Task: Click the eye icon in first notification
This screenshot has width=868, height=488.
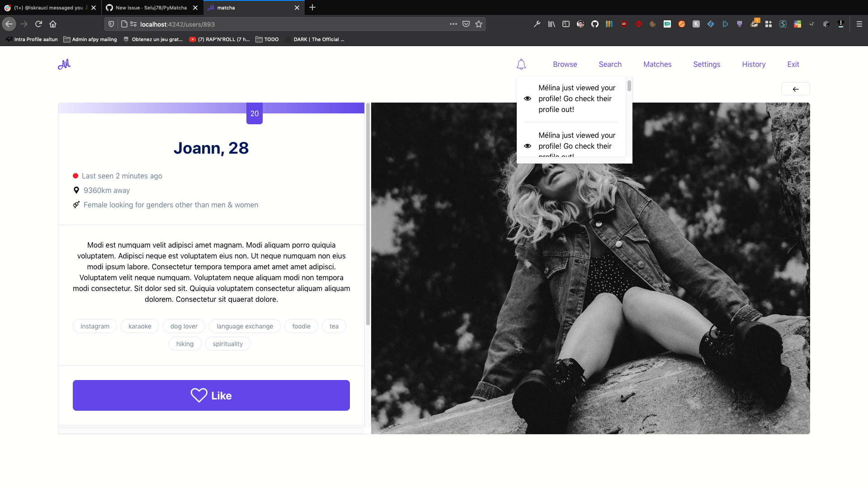Action: [x=527, y=99]
